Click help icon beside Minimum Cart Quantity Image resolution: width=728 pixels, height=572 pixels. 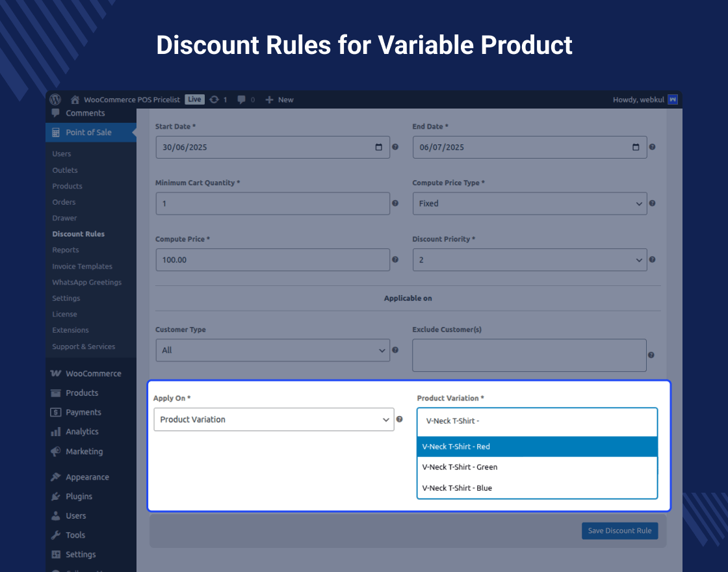(395, 203)
